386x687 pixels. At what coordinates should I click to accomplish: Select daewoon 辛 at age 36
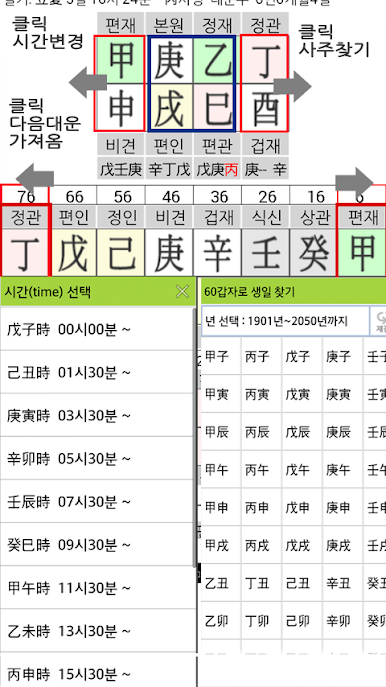click(217, 252)
